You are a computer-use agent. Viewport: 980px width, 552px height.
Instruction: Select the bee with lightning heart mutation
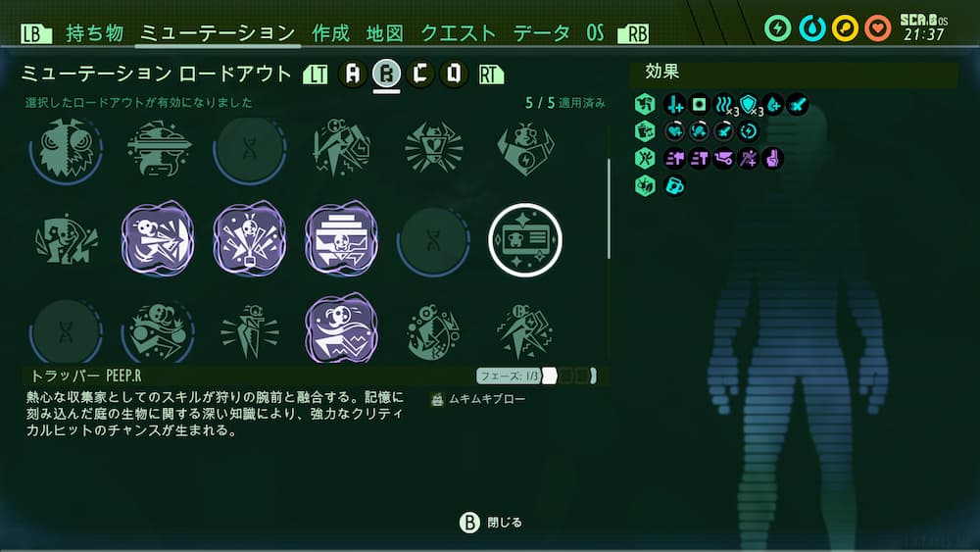point(525,149)
